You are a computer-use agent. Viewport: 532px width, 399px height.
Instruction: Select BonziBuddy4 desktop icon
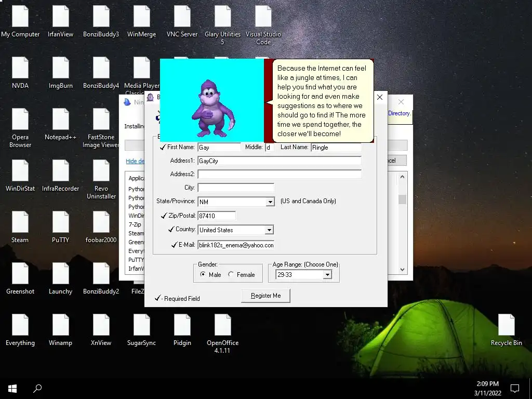(101, 73)
